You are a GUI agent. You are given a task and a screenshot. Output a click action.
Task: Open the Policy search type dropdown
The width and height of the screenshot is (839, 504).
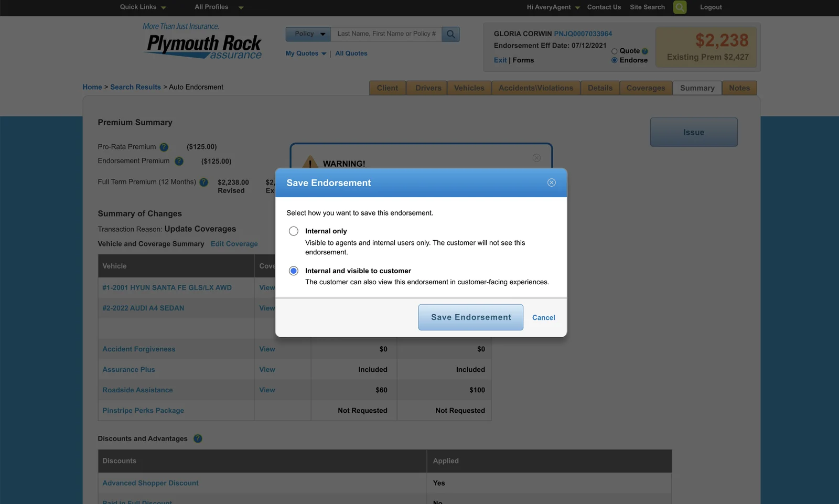[308, 34]
